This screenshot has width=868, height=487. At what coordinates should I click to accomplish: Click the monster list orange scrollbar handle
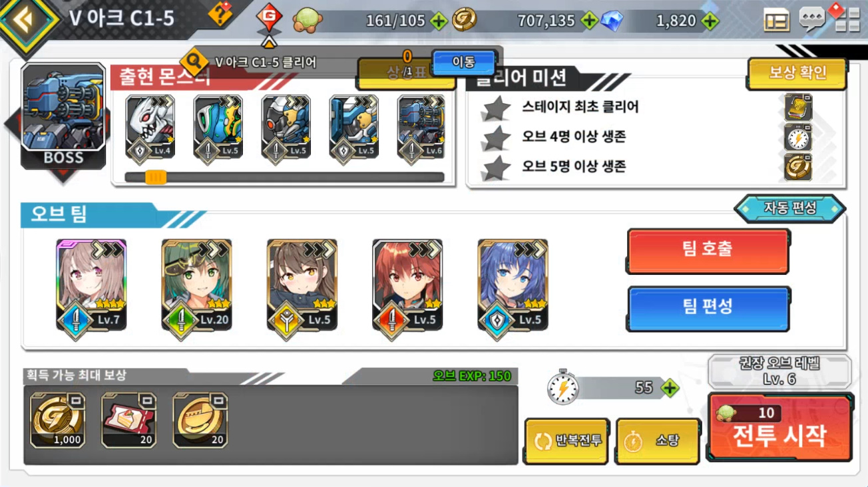[x=156, y=177]
